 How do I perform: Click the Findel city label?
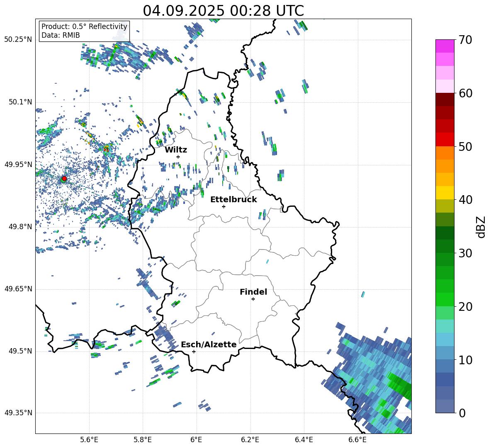253,292
